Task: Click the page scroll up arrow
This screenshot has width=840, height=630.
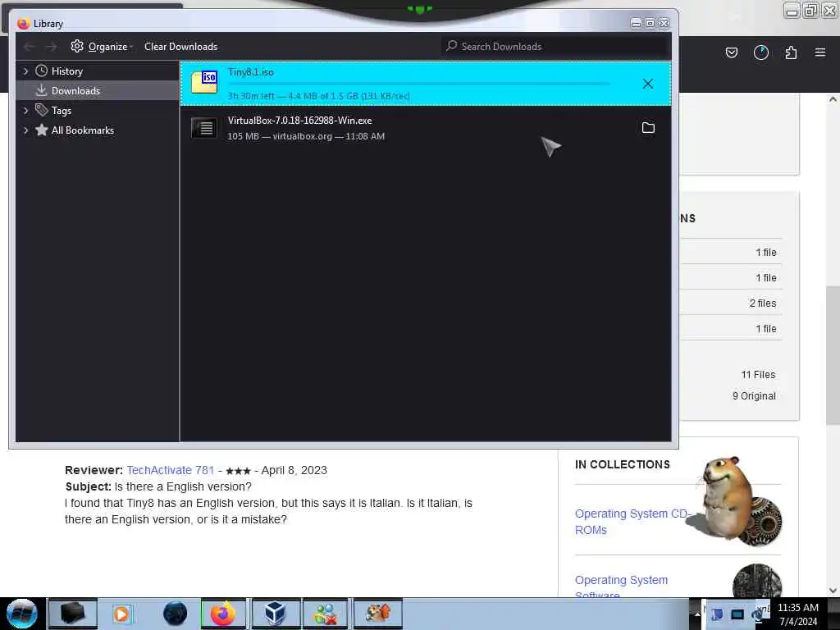Action: pos(833,99)
